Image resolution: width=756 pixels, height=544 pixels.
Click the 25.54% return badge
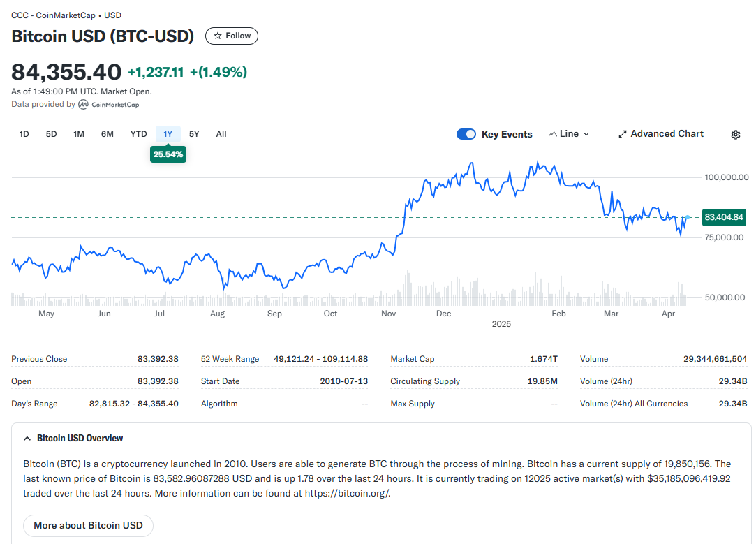click(168, 154)
